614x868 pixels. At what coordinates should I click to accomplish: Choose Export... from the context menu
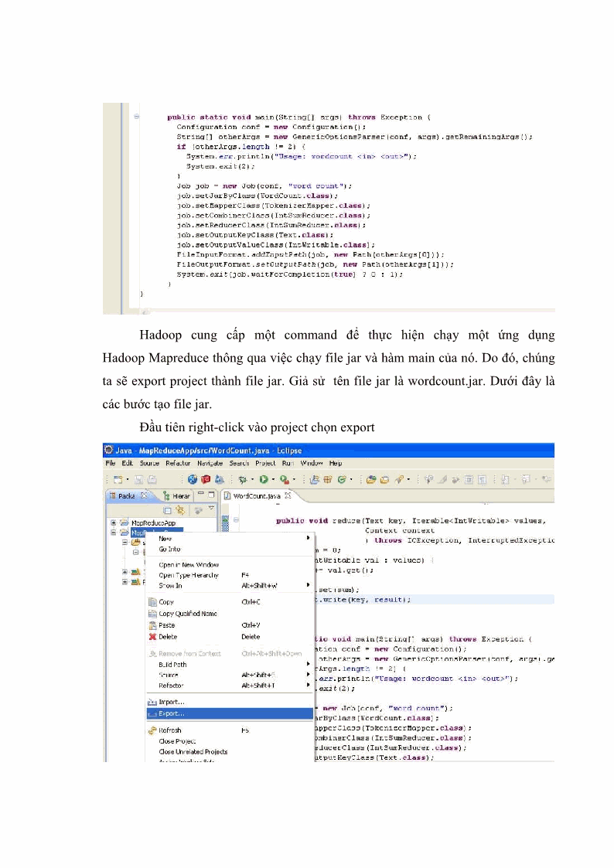click(x=172, y=713)
